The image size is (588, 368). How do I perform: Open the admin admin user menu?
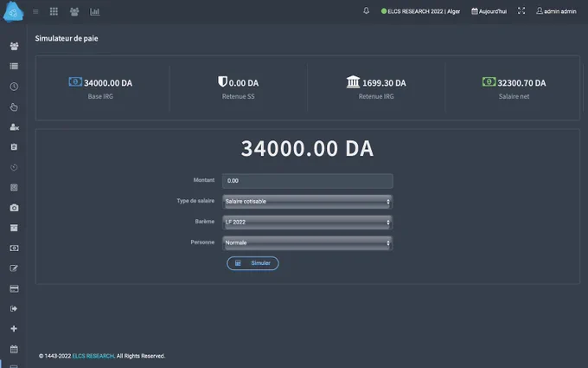556,11
